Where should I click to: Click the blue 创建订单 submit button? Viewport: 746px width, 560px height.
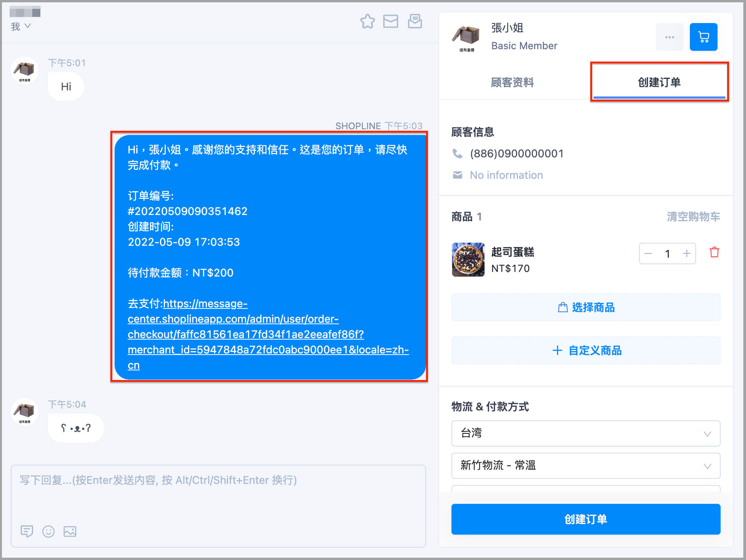coord(586,519)
